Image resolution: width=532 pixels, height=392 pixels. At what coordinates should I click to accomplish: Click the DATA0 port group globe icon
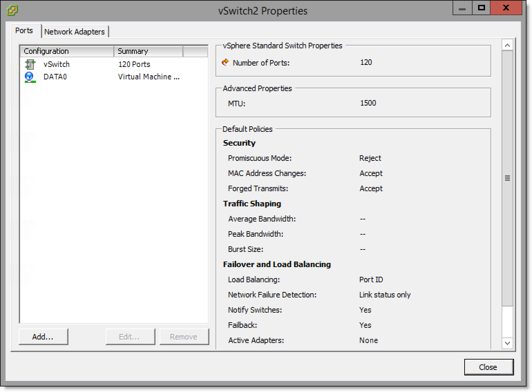click(30, 77)
